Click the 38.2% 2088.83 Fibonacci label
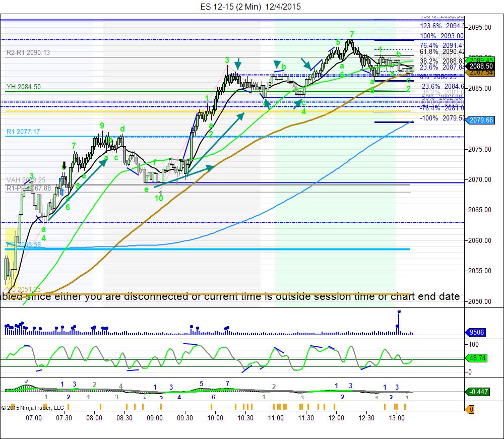The width and height of the screenshot is (504, 439). [x=442, y=61]
